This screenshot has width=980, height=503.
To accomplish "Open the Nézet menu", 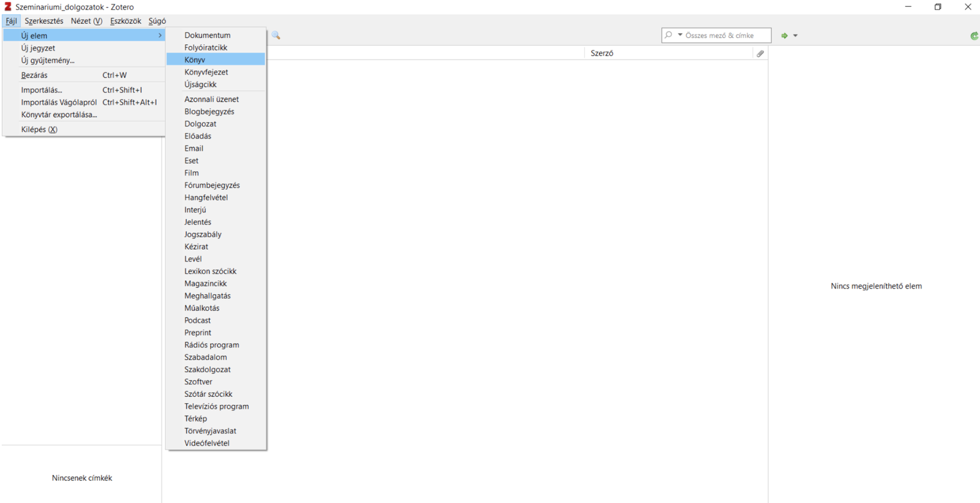I will click(86, 21).
